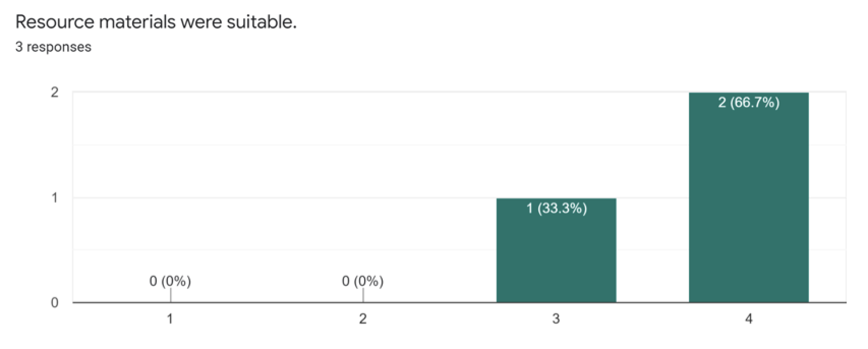The image size is (868, 349).
Task: Click the 'Resource materials were suitable.' title
Action: [156, 22]
